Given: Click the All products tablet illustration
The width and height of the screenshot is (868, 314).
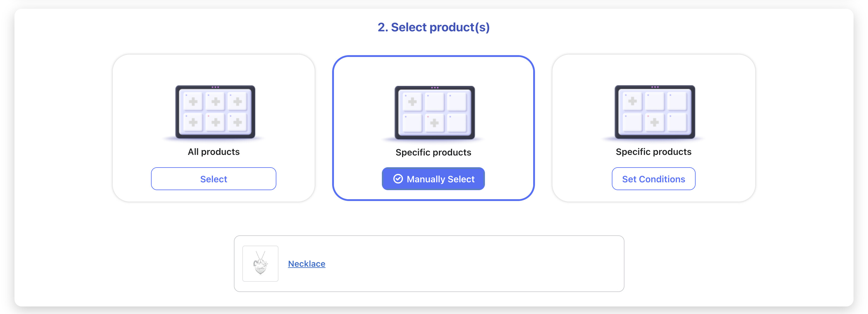Looking at the screenshot, I should (215, 112).
